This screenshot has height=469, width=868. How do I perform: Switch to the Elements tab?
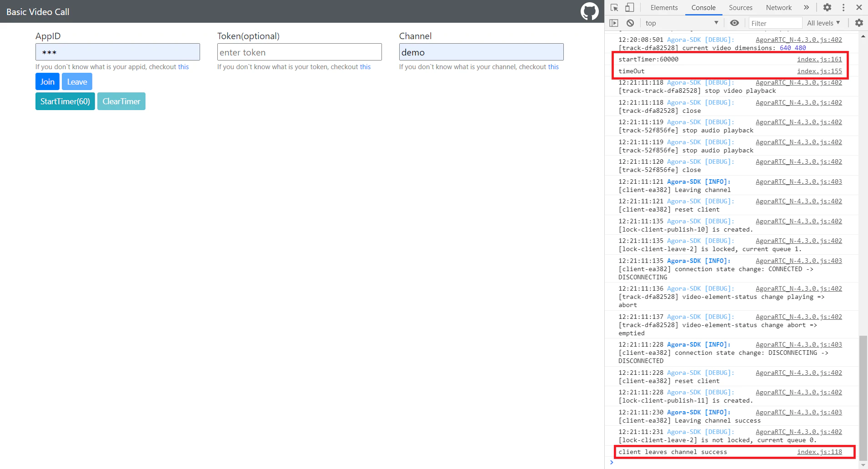tap(664, 8)
